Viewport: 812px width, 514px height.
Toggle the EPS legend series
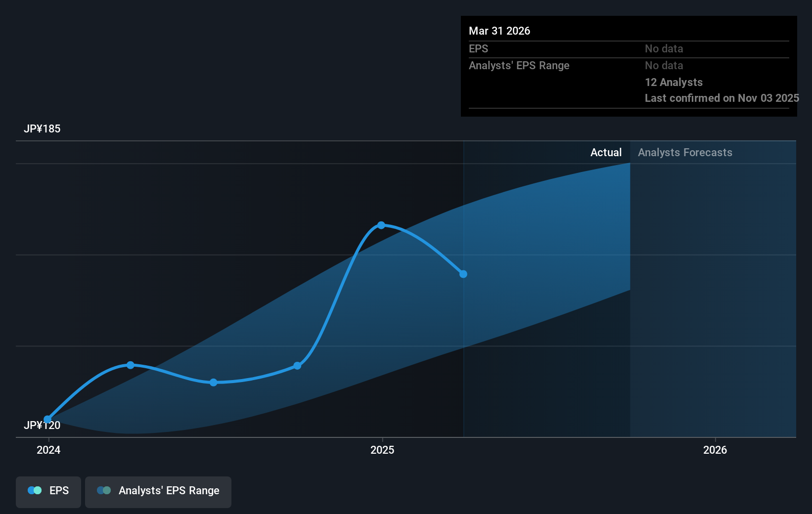48,492
